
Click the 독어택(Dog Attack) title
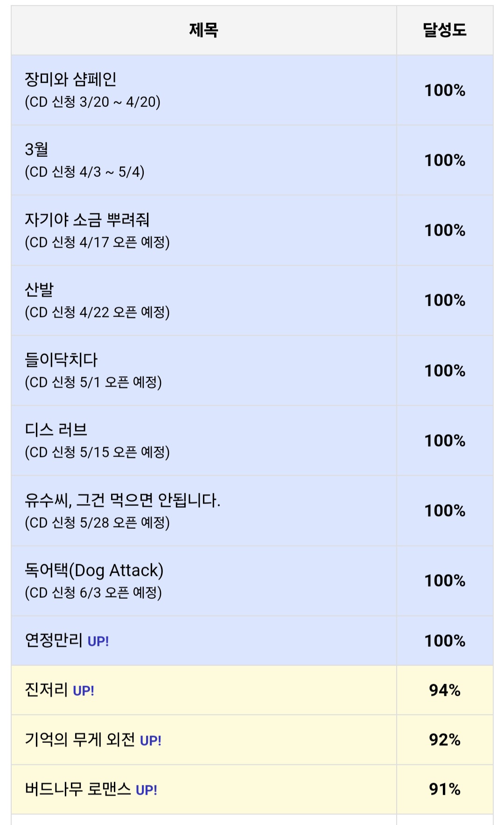coord(94,570)
